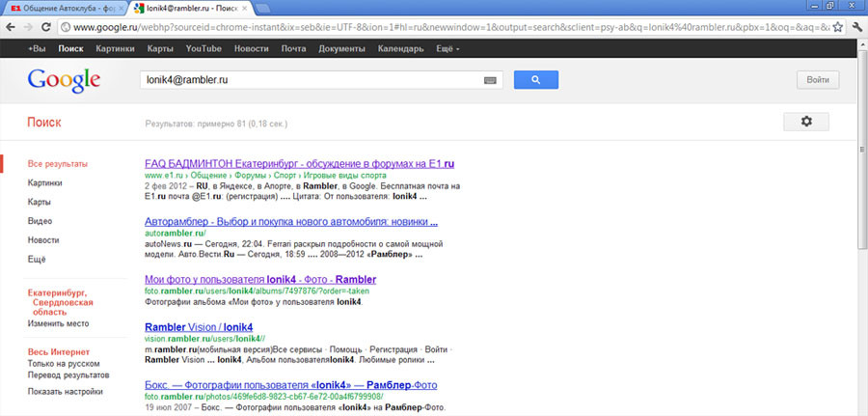This screenshot has width=868, height=416.
Task: Open Календарь in top bar
Action: click(401, 49)
